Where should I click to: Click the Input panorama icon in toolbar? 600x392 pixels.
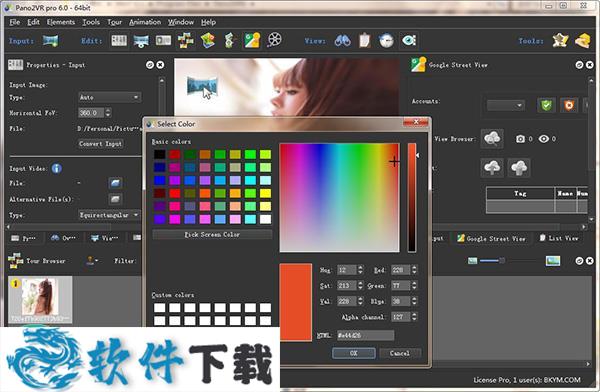pos(51,40)
